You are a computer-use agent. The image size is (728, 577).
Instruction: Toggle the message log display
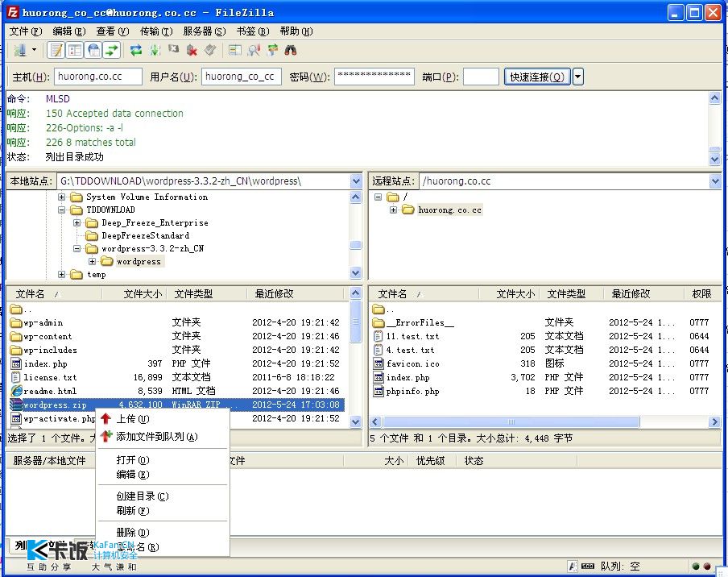[x=56, y=50]
